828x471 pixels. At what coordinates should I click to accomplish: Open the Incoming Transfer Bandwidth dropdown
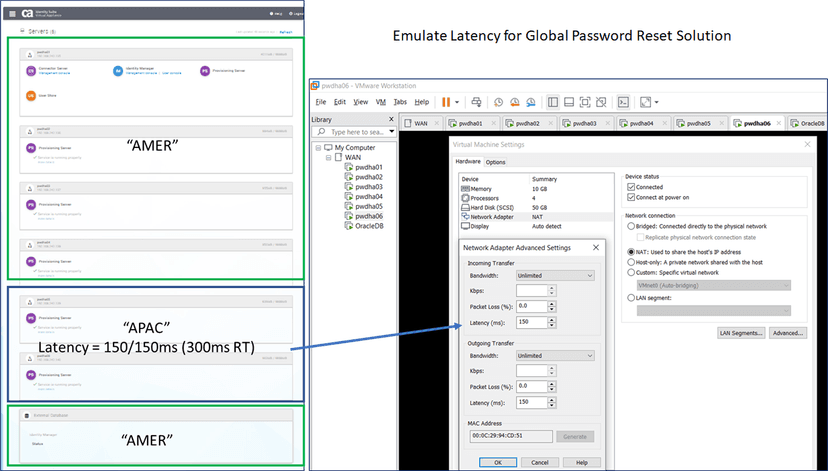(x=555, y=274)
